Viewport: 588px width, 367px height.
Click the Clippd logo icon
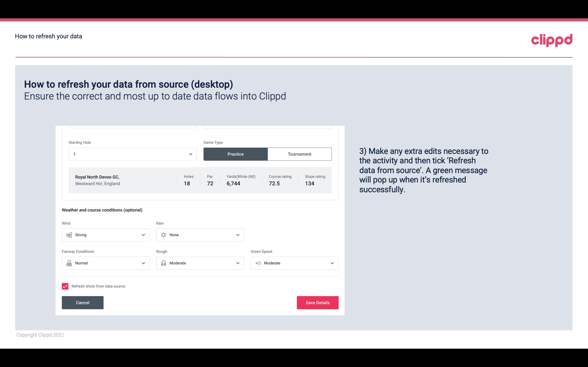[552, 39]
